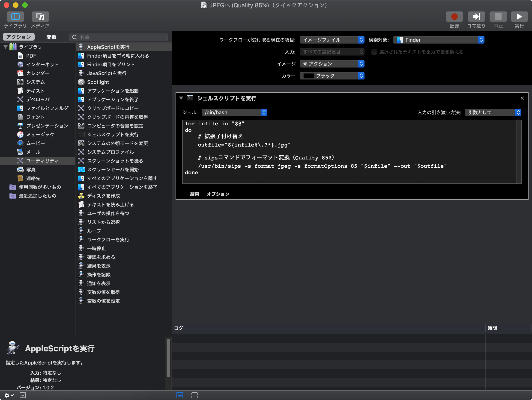The image size is (532, 400).
Task: Click the シェルスクリプトを実行 action icon
Action: pos(190,99)
